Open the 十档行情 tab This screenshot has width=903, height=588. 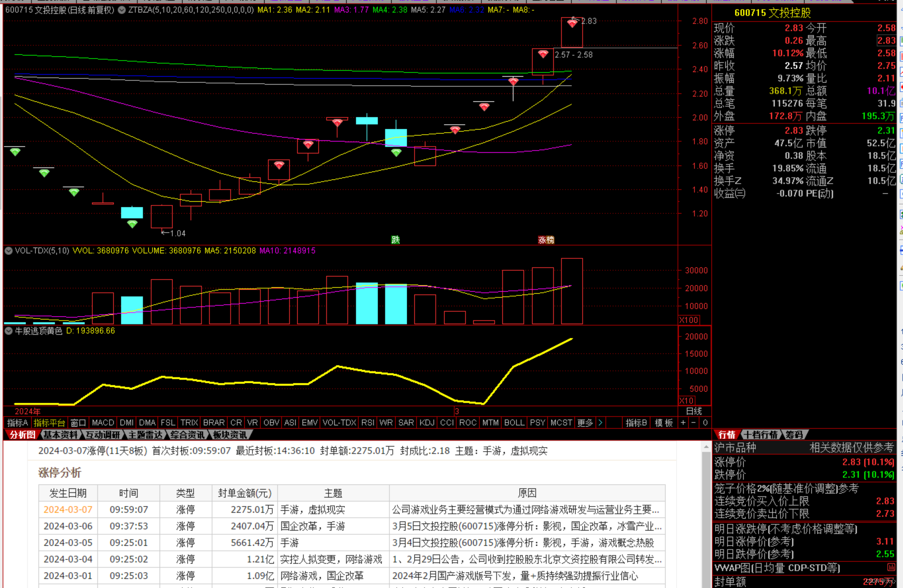761,434
